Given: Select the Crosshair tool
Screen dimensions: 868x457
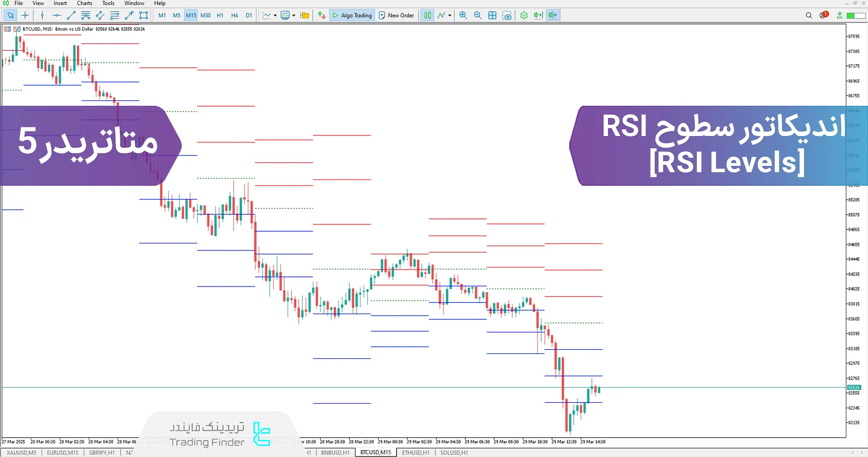Looking at the screenshot, I should [x=25, y=15].
